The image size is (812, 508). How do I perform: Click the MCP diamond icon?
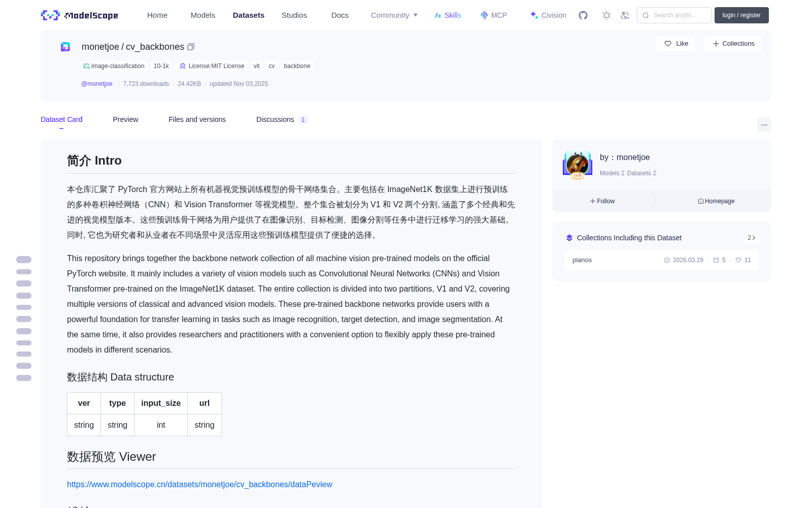(x=484, y=15)
